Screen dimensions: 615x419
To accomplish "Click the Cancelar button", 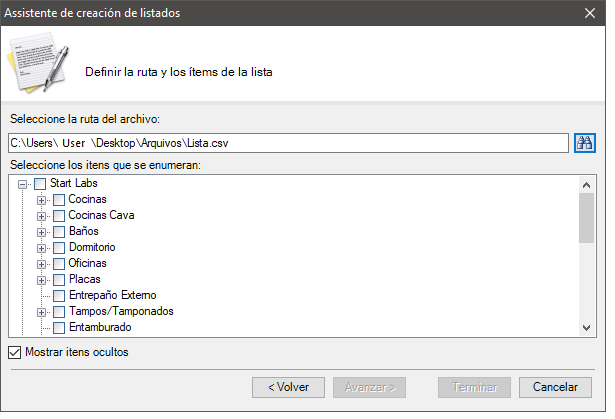I will [x=555, y=387].
